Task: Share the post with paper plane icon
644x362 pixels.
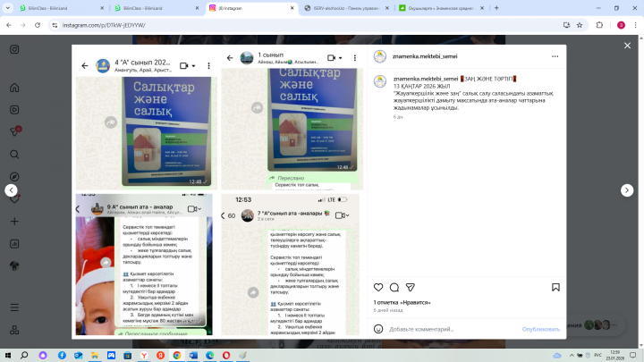Action: click(x=411, y=287)
